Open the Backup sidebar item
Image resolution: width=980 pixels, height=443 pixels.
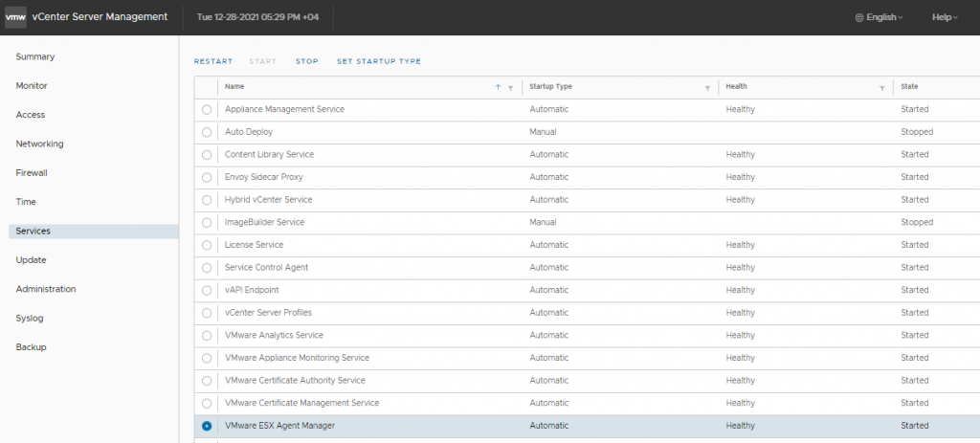click(31, 346)
